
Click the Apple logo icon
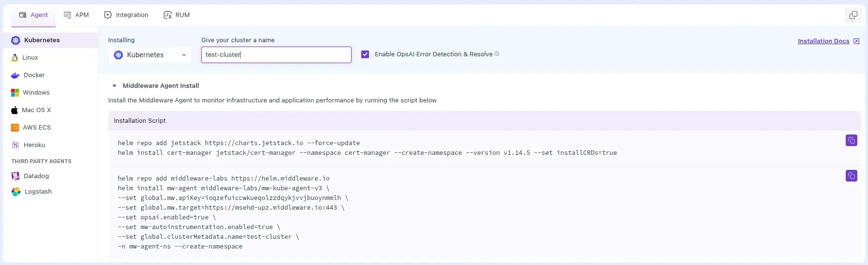pos(15,110)
